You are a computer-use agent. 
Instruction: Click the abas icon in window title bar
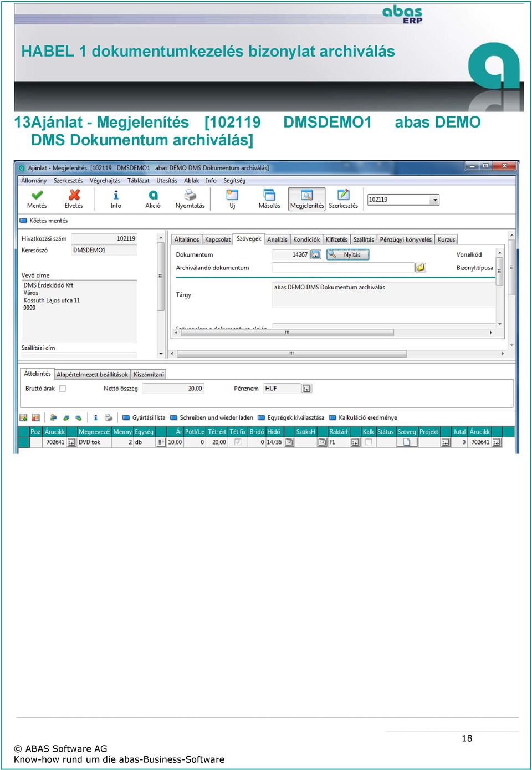pyautogui.click(x=22, y=168)
